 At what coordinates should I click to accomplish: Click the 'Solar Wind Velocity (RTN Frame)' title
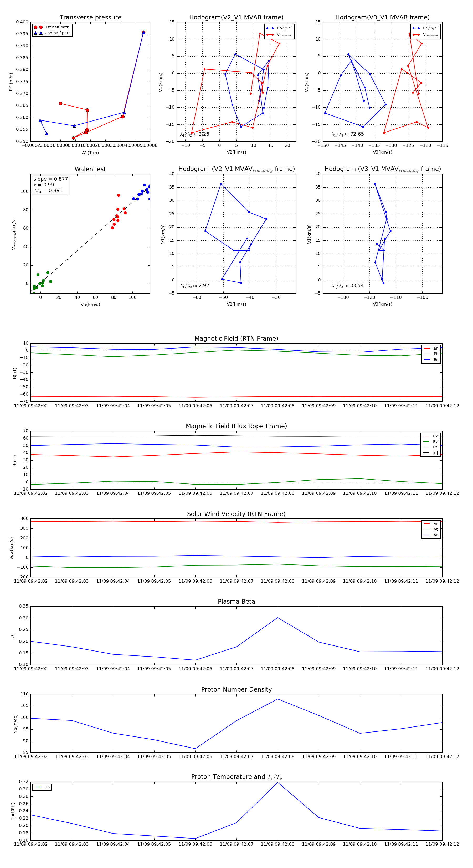pyautogui.click(x=236, y=514)
